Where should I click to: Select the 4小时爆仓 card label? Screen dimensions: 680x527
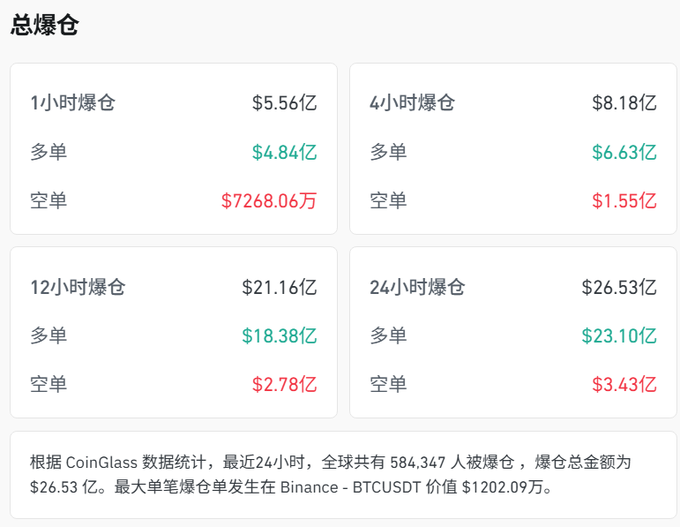click(x=412, y=102)
